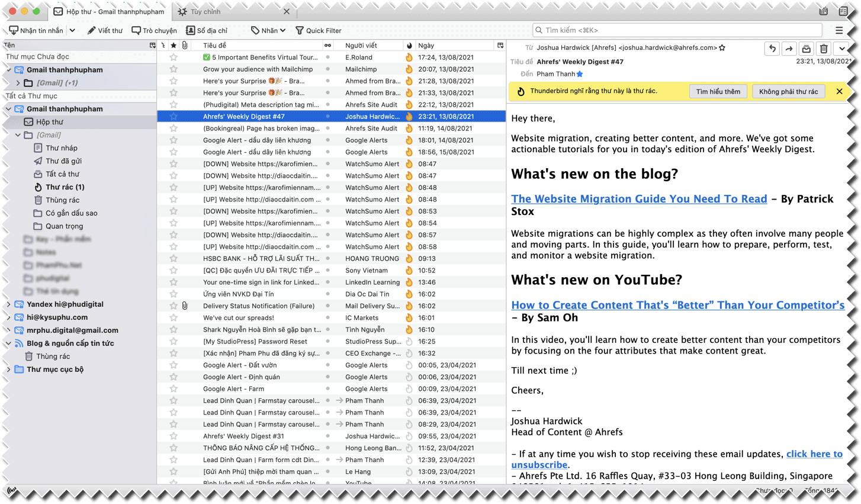The height and width of the screenshot is (504, 861).
Task: Open Sổ địa chỉ address book
Action: coord(207,30)
